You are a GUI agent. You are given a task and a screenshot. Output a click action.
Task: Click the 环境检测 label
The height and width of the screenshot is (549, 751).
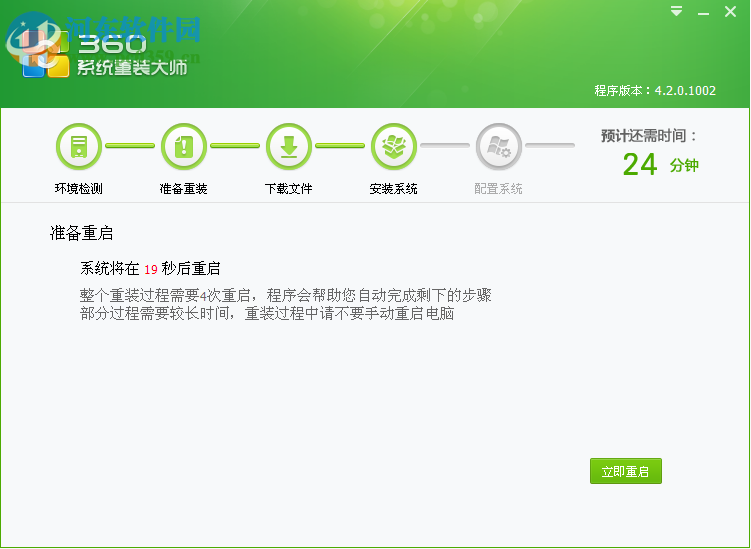point(79,189)
